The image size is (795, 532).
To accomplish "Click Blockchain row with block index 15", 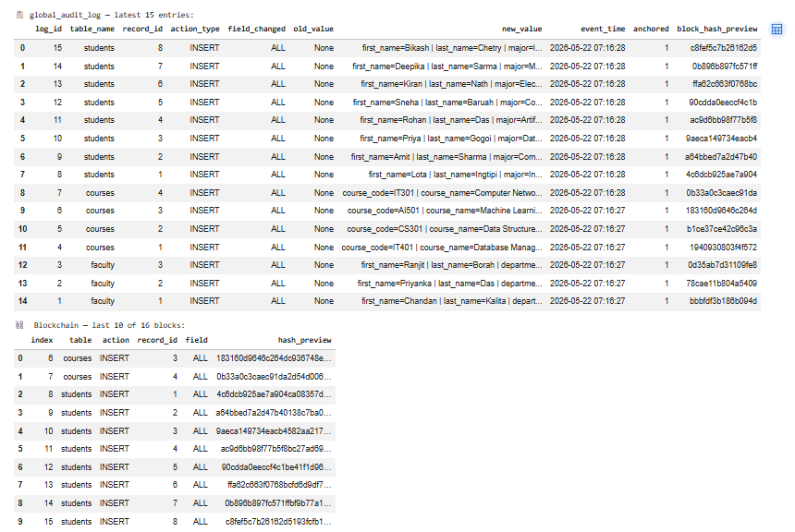I will coord(175,521).
